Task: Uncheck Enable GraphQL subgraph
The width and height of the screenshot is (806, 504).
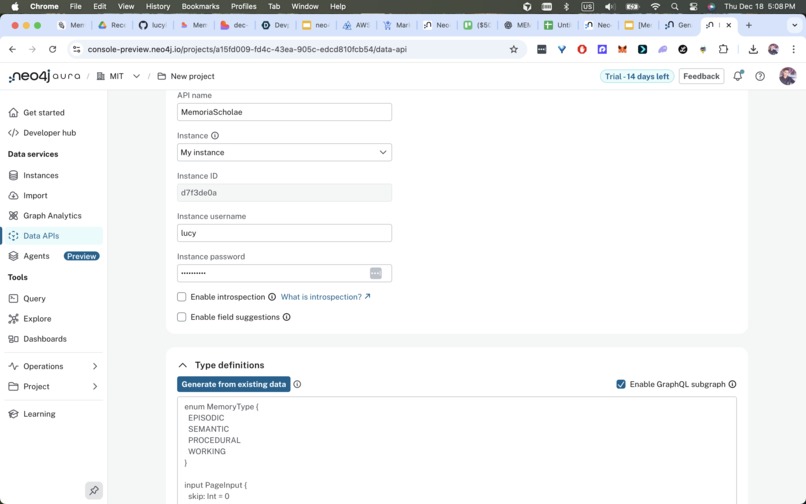Action: (621, 384)
